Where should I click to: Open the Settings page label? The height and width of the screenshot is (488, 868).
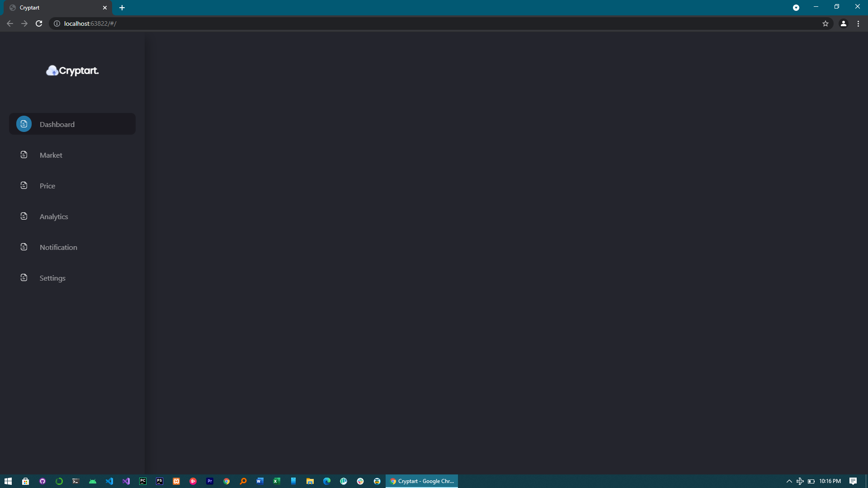52,278
